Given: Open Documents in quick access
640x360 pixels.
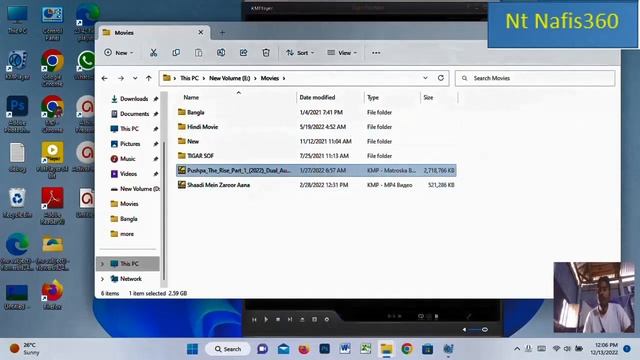Looking at the screenshot, I should click(x=134, y=114).
